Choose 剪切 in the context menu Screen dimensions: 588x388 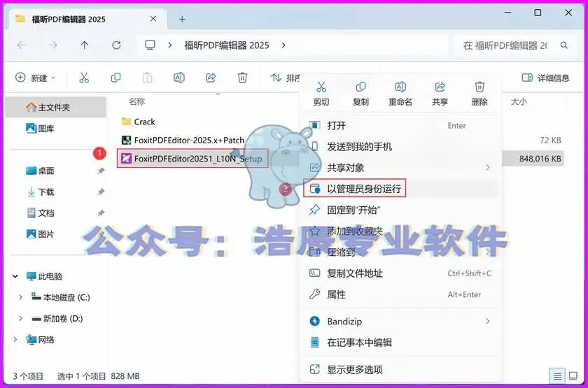pyautogui.click(x=321, y=94)
